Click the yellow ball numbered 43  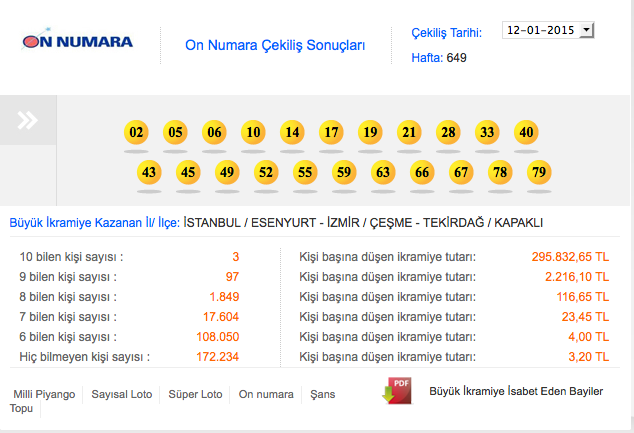(x=149, y=172)
